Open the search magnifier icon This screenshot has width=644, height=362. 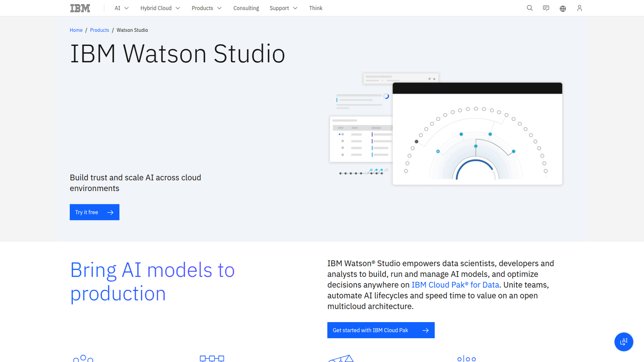pos(530,8)
